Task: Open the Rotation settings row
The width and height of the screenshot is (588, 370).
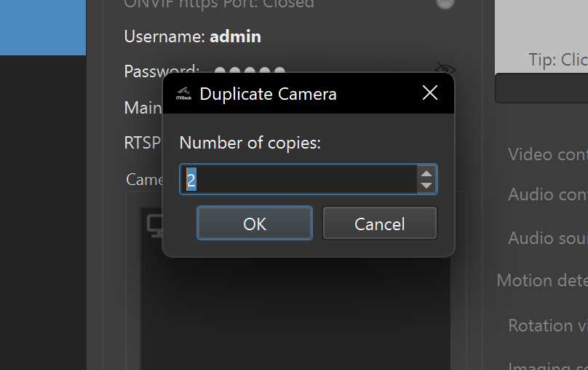Action: (547, 326)
